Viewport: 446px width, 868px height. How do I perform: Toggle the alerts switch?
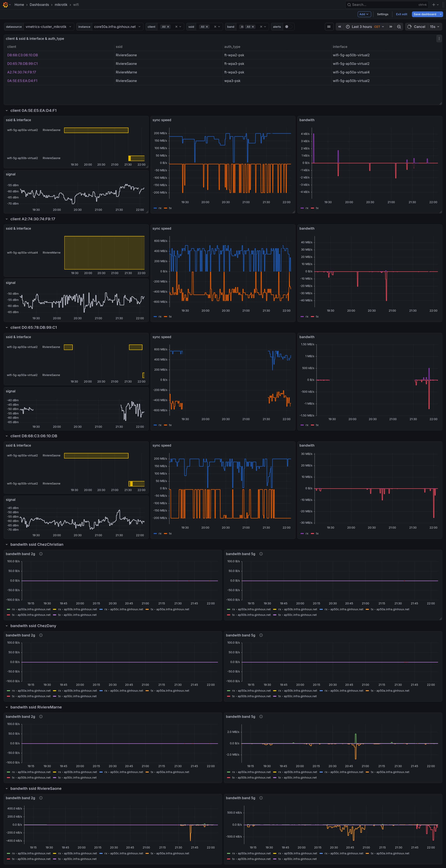(x=288, y=27)
